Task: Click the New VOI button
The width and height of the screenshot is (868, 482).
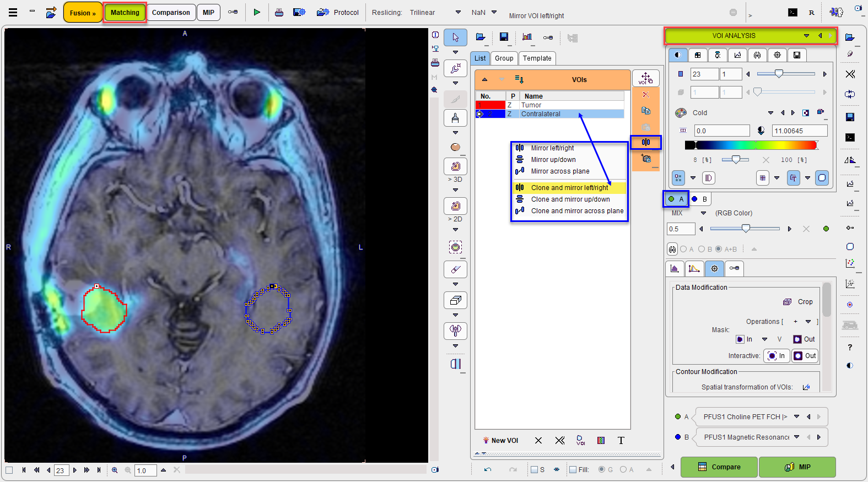Action: [x=500, y=441]
